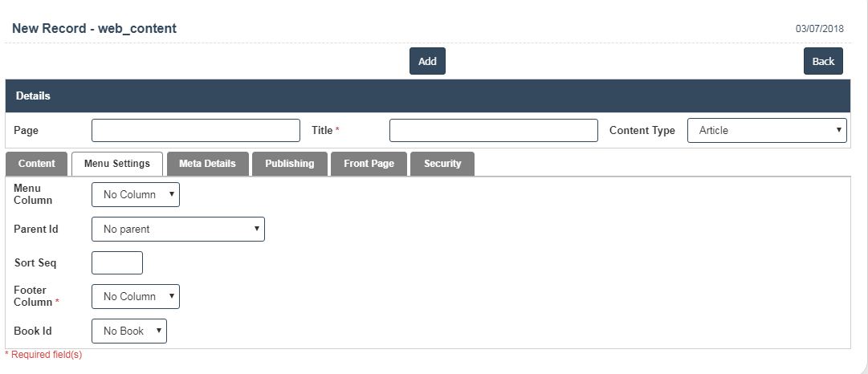Open the Parent Id dropdown

coord(178,230)
